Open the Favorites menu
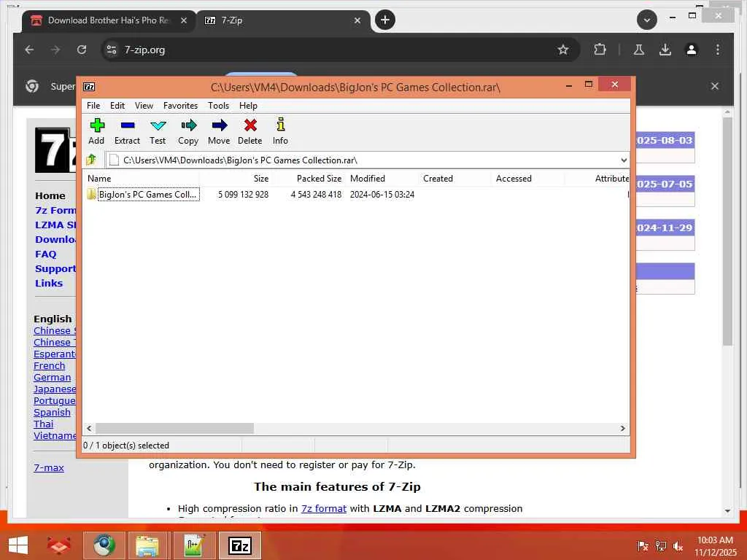This screenshot has width=747, height=560. 180,106
